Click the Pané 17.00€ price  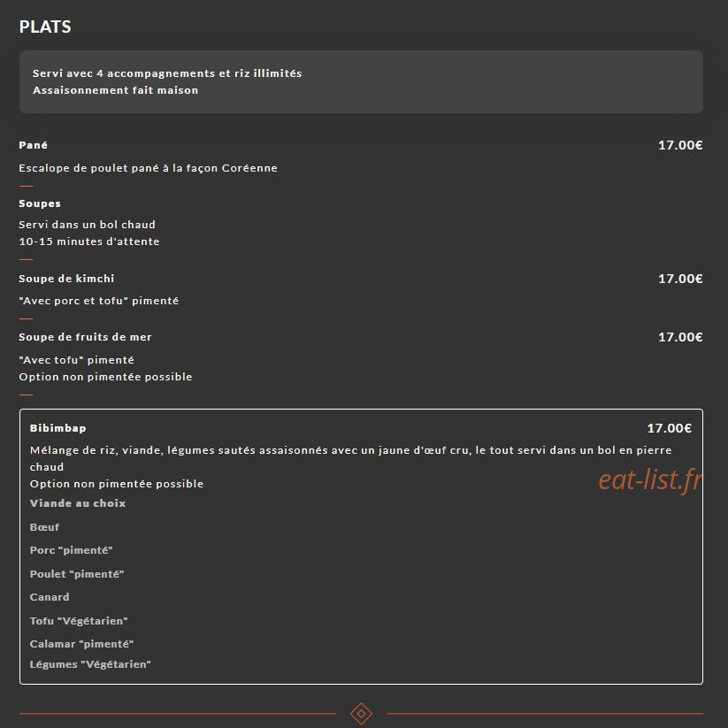680,145
